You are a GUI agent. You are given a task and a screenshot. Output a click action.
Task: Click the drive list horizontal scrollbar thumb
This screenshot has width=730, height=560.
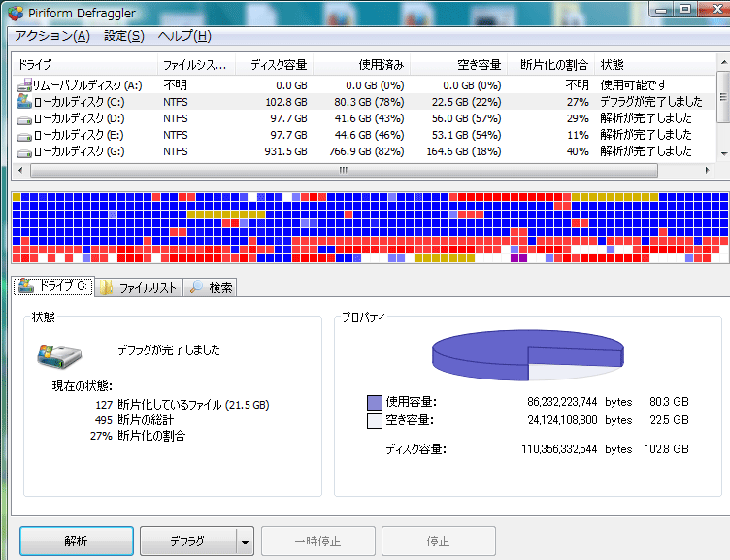(344, 171)
